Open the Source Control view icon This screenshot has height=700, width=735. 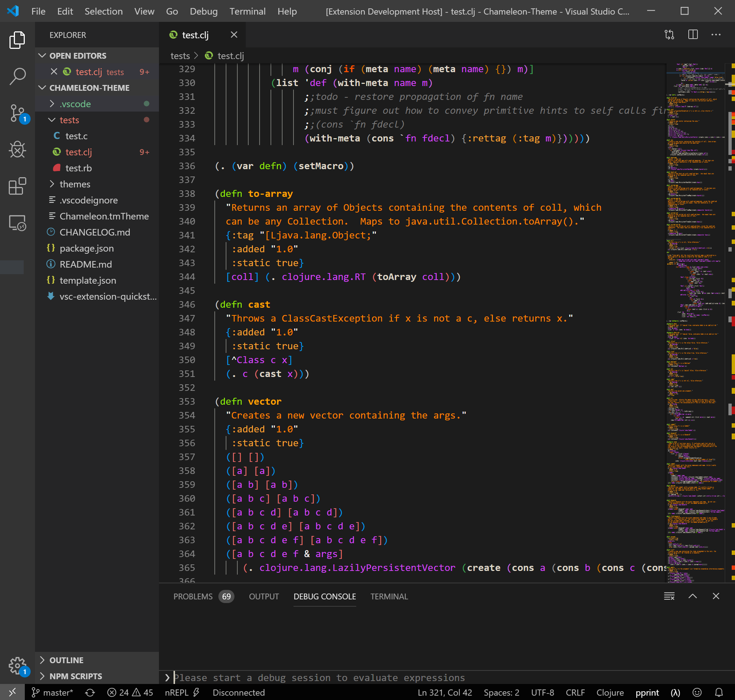(17, 113)
